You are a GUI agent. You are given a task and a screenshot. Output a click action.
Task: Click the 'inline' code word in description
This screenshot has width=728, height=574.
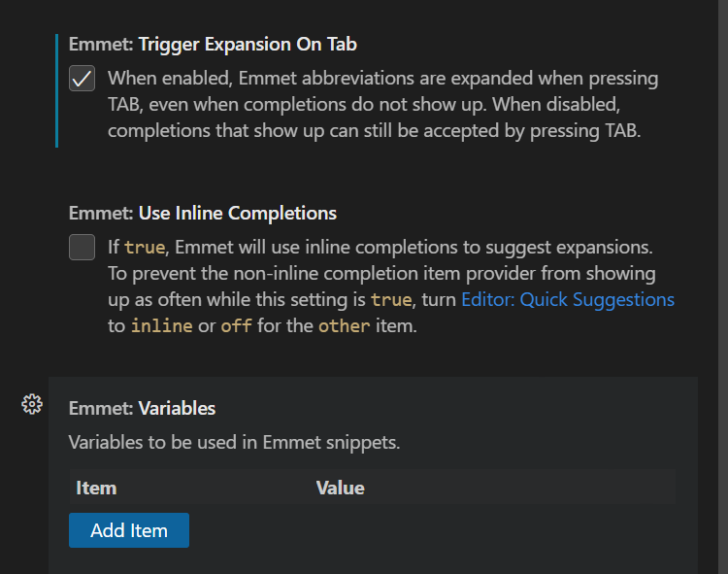(x=161, y=326)
